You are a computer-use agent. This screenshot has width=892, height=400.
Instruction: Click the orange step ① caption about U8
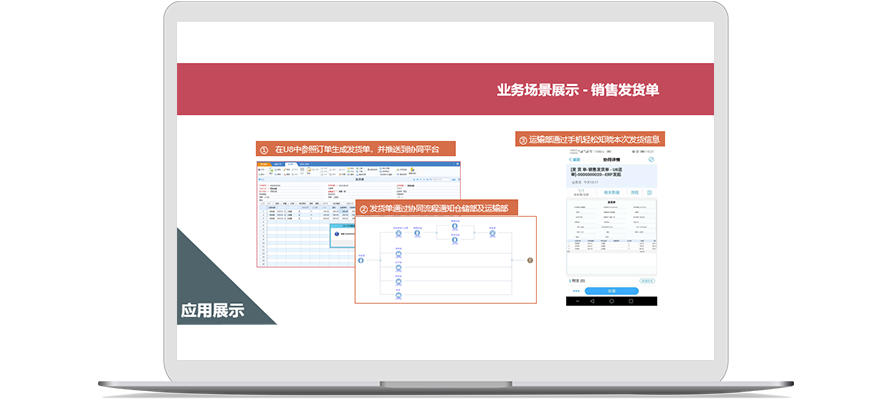click(x=356, y=149)
